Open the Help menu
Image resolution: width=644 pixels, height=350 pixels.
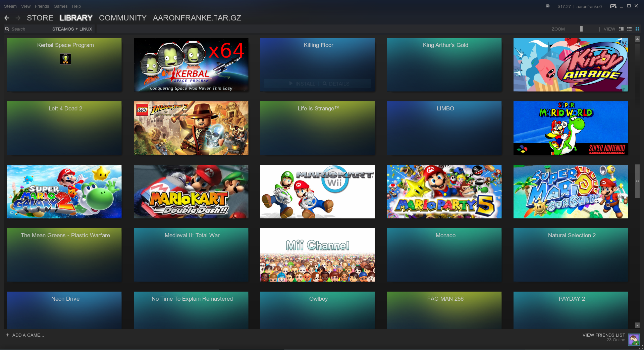(76, 6)
